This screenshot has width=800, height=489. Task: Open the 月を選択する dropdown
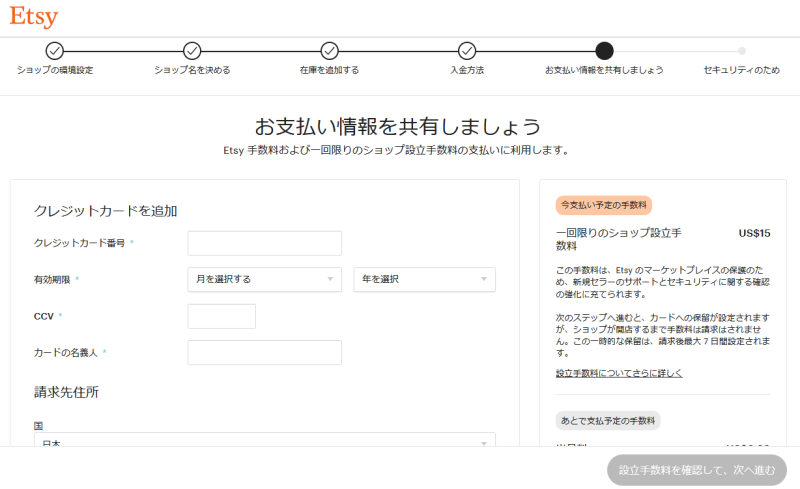point(264,280)
